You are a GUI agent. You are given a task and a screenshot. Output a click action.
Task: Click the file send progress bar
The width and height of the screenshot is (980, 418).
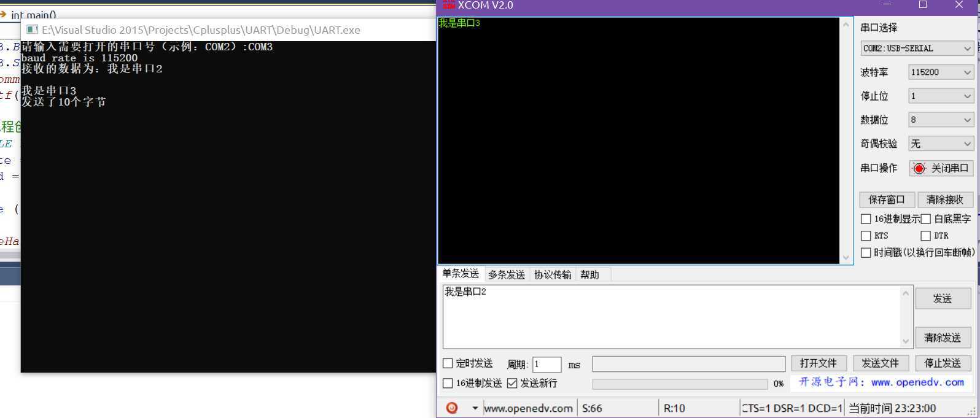pos(680,384)
